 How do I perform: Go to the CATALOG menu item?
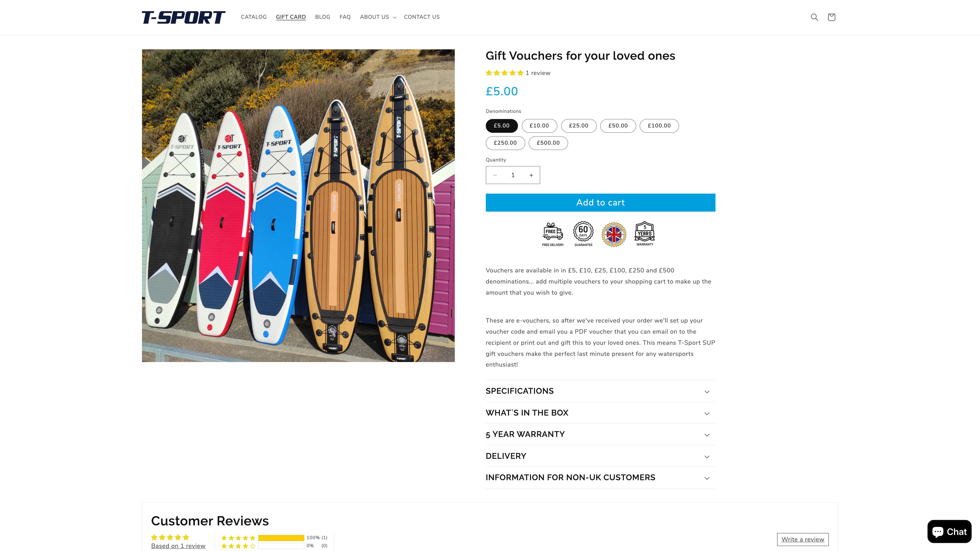(253, 17)
